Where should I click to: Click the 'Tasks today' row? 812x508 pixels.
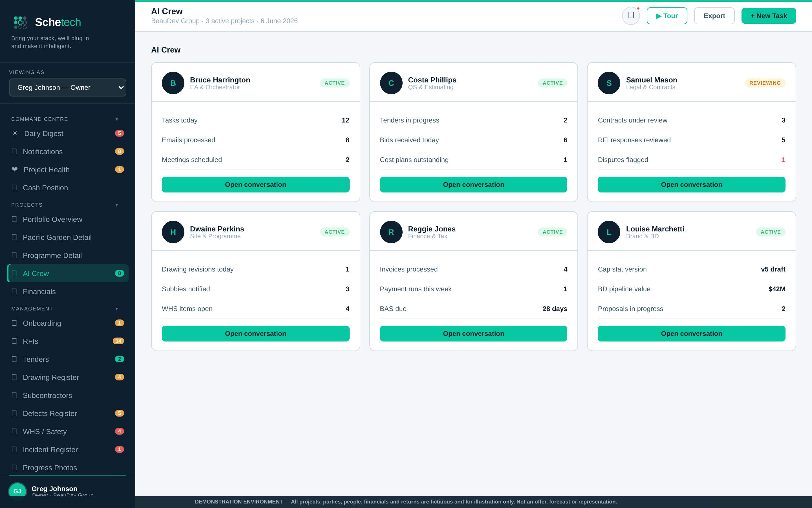[x=255, y=120]
